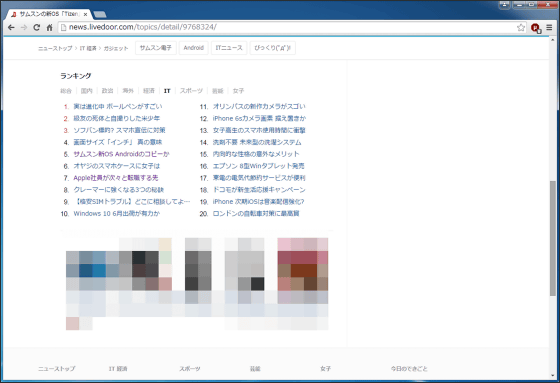Click the footer 芸能 link

255,368
